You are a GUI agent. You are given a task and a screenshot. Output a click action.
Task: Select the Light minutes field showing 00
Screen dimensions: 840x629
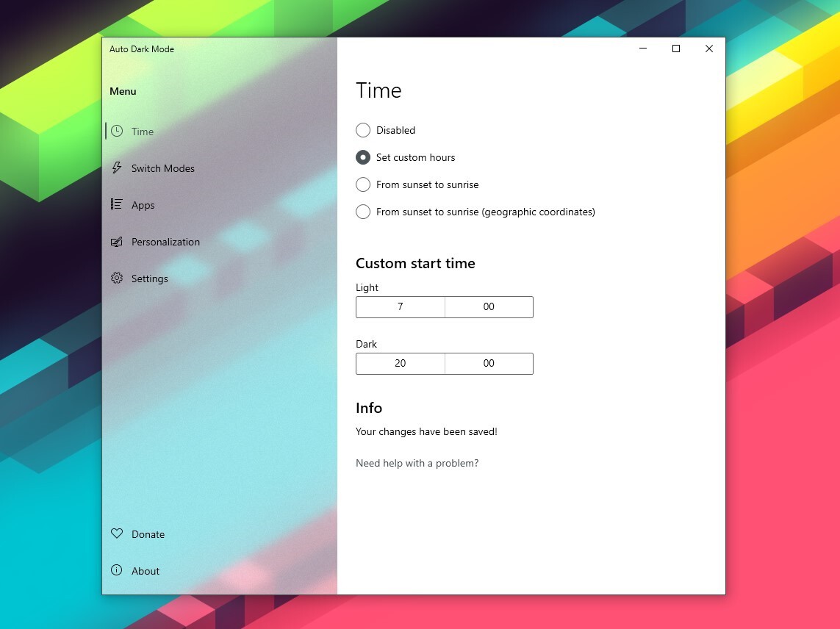tap(489, 306)
